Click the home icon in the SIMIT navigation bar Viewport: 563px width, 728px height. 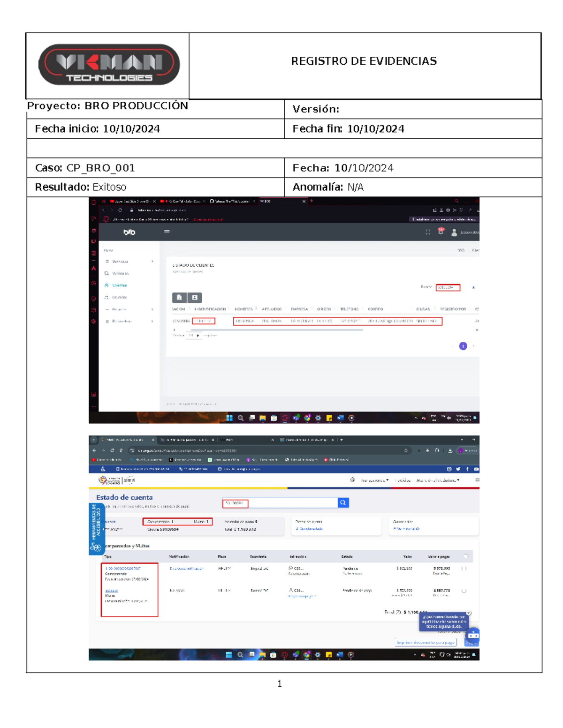click(353, 479)
